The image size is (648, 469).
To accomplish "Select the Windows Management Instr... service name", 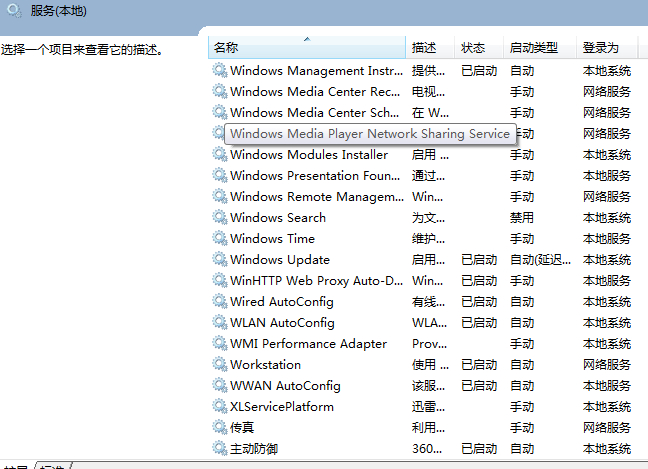I will click(316, 71).
